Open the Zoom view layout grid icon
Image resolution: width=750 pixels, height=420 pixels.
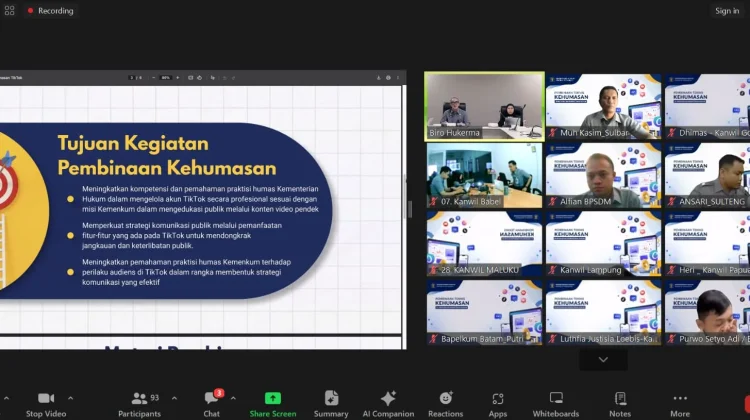pos(10,11)
